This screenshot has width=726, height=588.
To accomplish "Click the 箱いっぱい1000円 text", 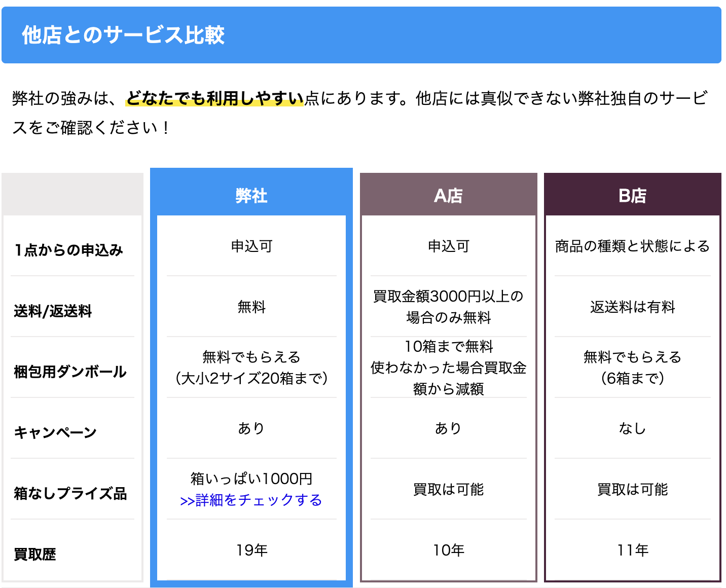I will tap(251, 479).
